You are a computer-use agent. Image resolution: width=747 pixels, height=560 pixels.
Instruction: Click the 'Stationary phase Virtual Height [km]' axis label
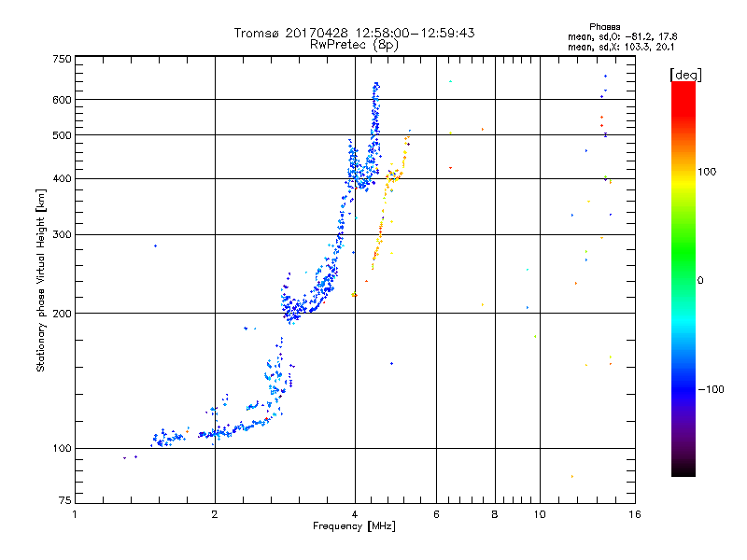coord(40,280)
